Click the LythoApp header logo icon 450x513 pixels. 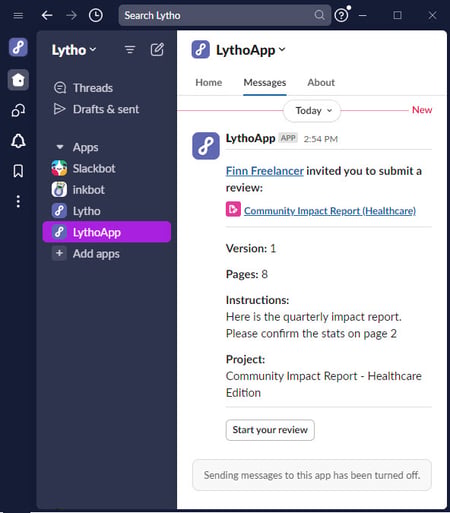[201, 49]
